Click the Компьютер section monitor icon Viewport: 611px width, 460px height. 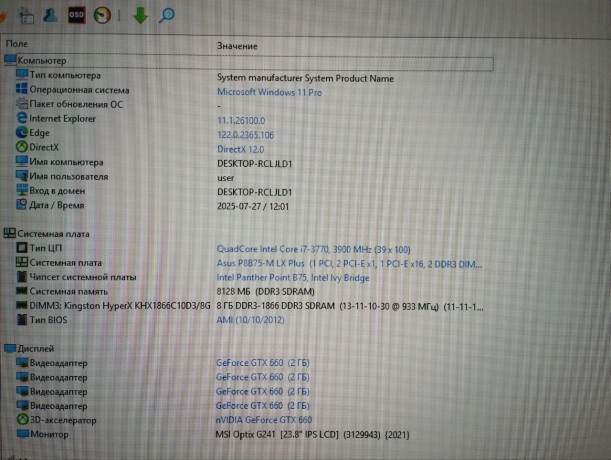click(10, 60)
